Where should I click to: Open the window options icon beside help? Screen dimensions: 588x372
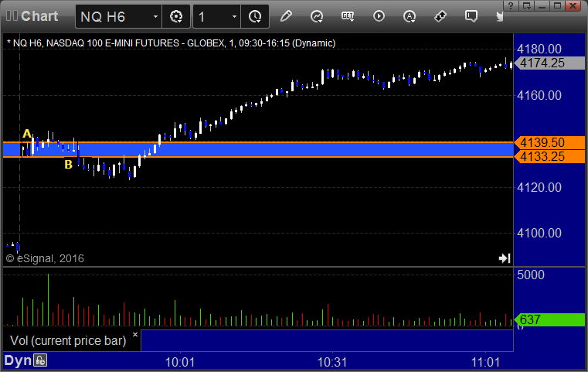pyautogui.click(x=527, y=5)
